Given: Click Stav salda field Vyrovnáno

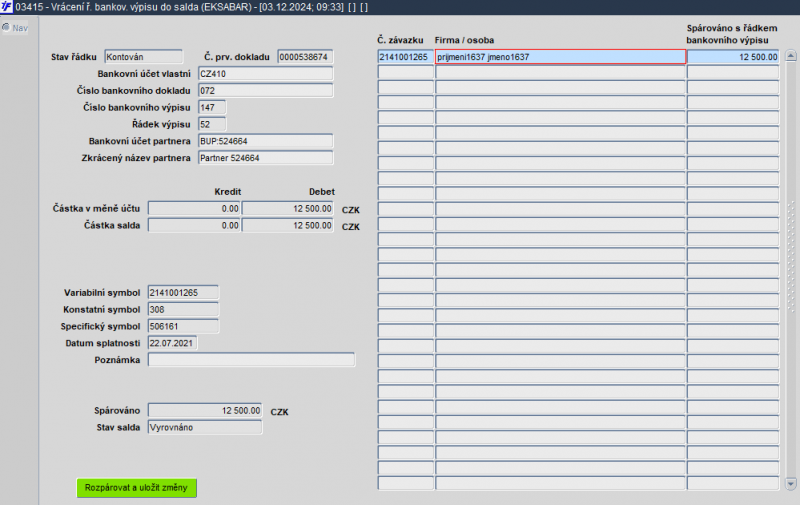Looking at the screenshot, I should click(205, 427).
